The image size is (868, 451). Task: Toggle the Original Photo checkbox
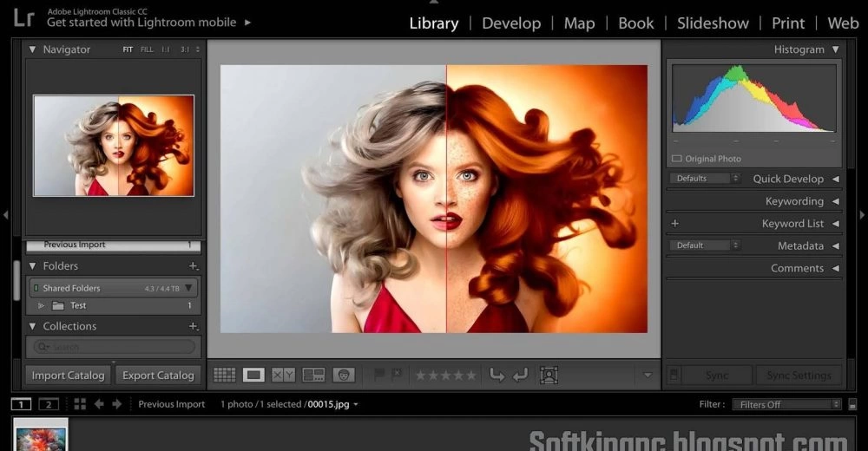point(677,159)
